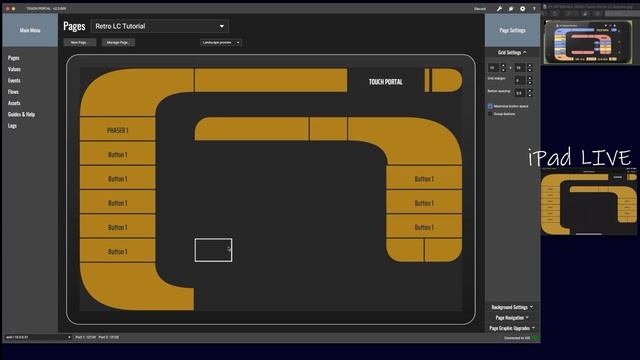
Task: Click the question mark help icon
Action: (x=534, y=9)
